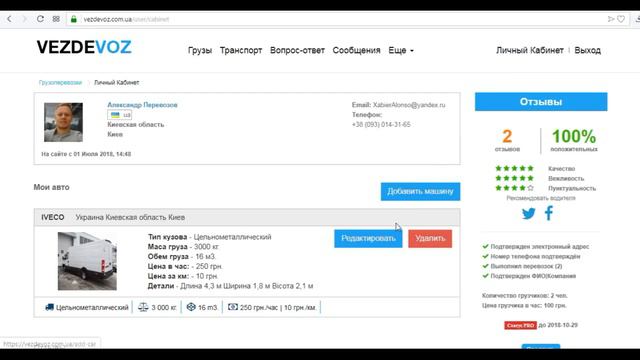640x360 pixels.
Task: Click the Украина Киевская область Киев location text
Action: (130, 218)
